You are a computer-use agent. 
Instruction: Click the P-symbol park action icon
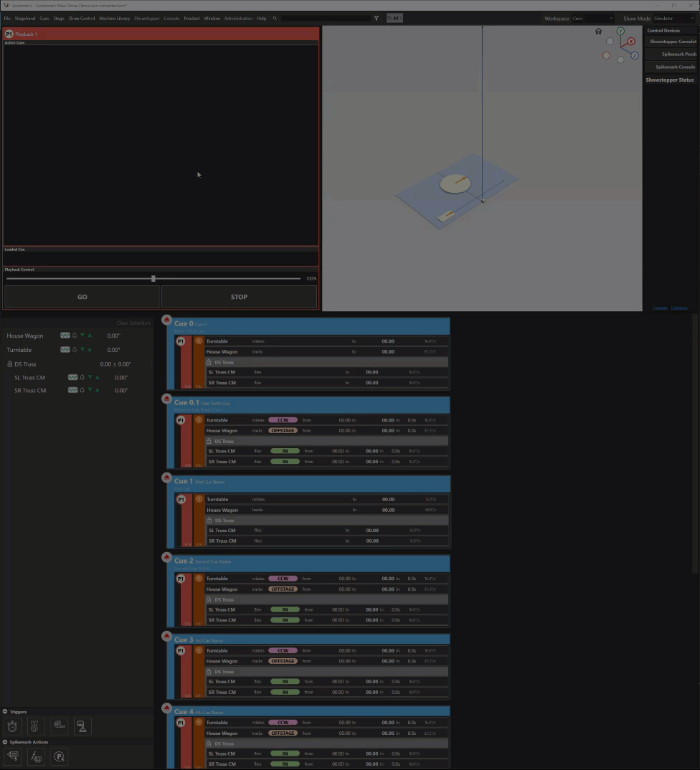(x=59, y=756)
